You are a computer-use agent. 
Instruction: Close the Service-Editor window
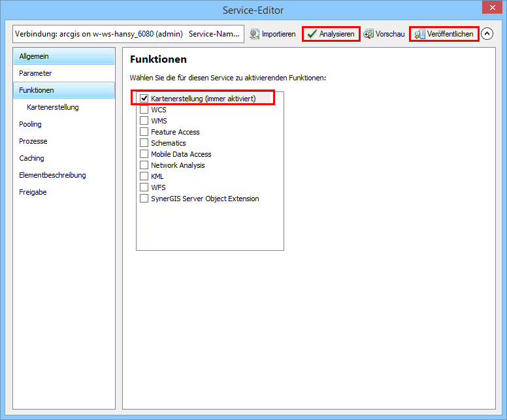click(x=492, y=7)
